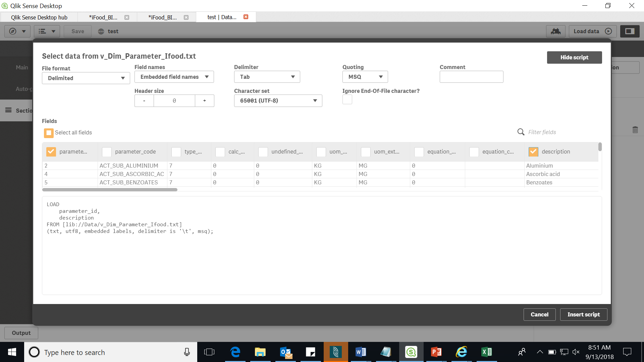Expand the Delimiter Tab dropdown
The width and height of the screenshot is (644, 362).
pyautogui.click(x=267, y=77)
